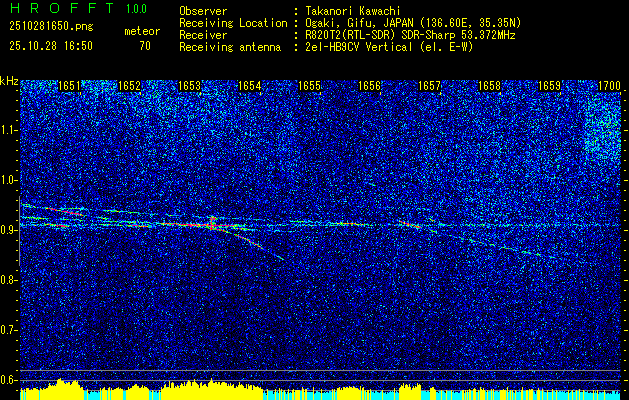Select the 1653 time tick label
629x400 pixels.
190,87
